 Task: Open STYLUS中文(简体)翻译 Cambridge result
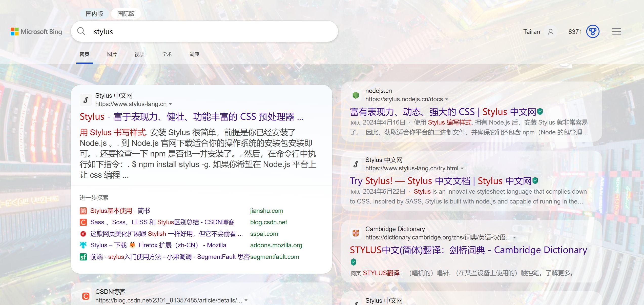click(x=468, y=250)
